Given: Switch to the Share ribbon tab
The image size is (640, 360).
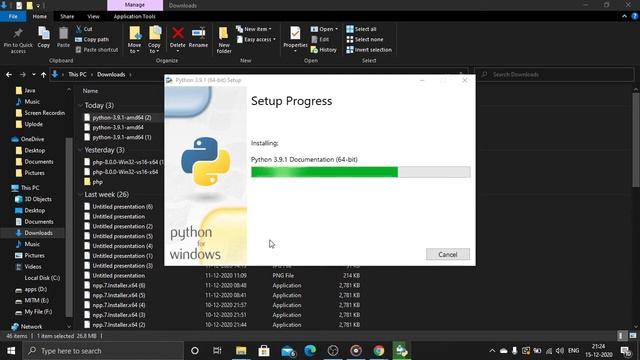Looking at the screenshot, I should [x=67, y=16].
